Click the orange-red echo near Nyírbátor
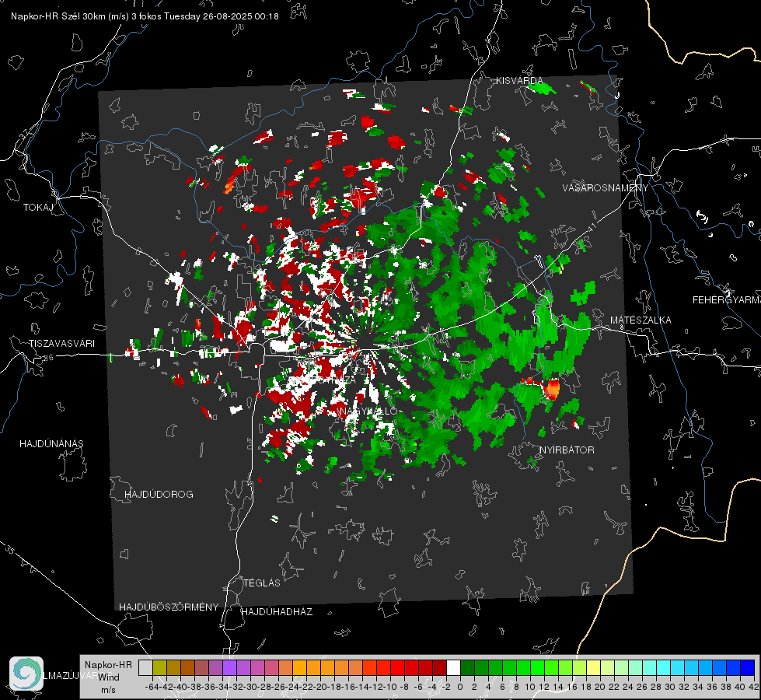The width and height of the screenshot is (761, 700). [552, 389]
